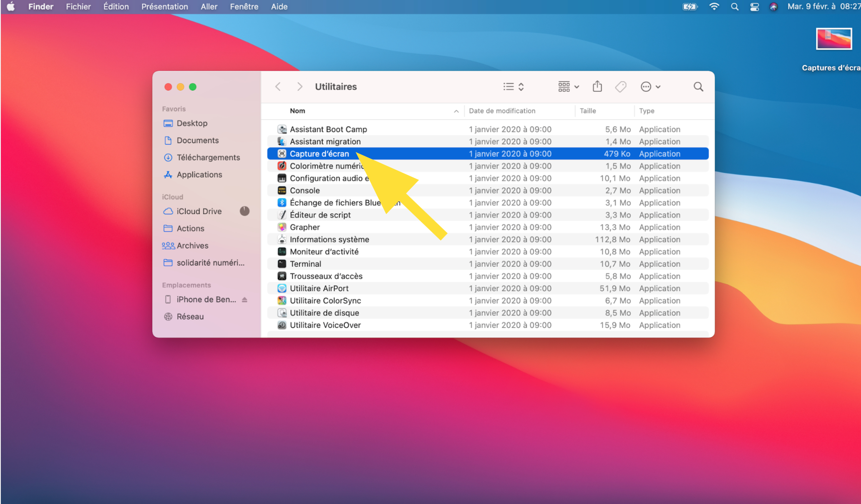
Task: Click the forward navigation chevron in Finder
Action: click(300, 87)
